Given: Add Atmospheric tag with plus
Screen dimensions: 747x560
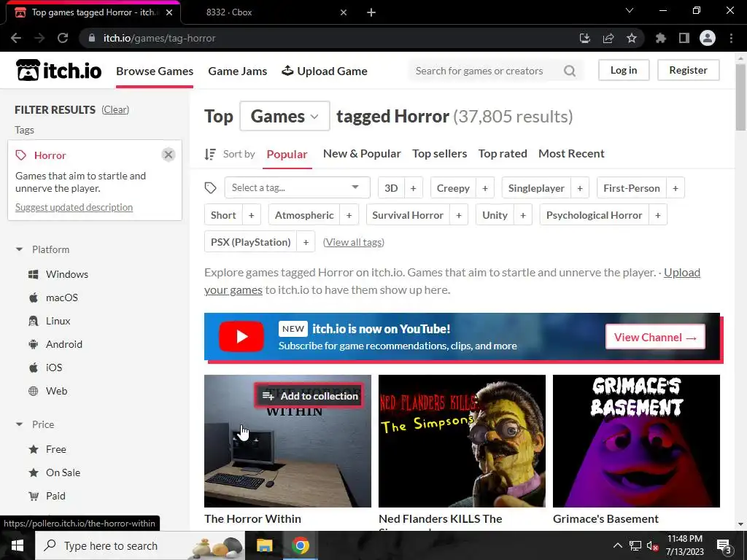Looking at the screenshot, I should pyautogui.click(x=349, y=215).
